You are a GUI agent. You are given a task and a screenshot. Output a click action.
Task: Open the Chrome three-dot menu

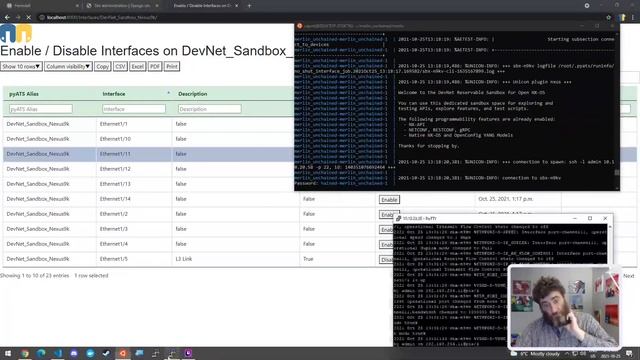tap(633, 18)
